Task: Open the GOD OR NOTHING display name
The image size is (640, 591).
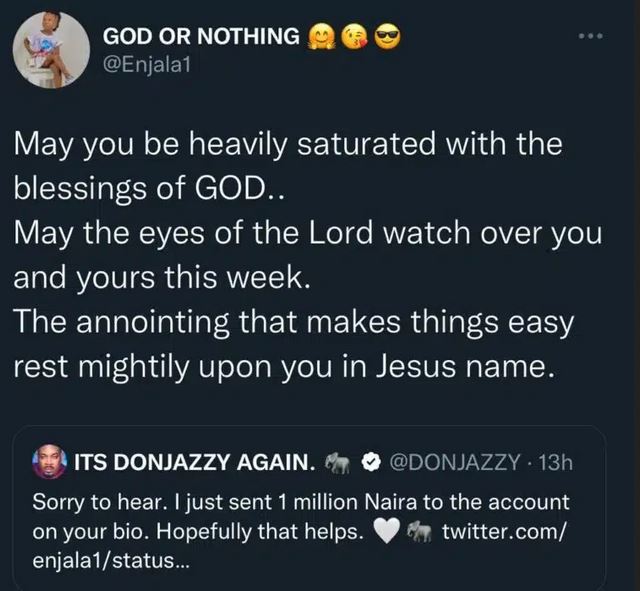Action: pyautogui.click(x=202, y=37)
